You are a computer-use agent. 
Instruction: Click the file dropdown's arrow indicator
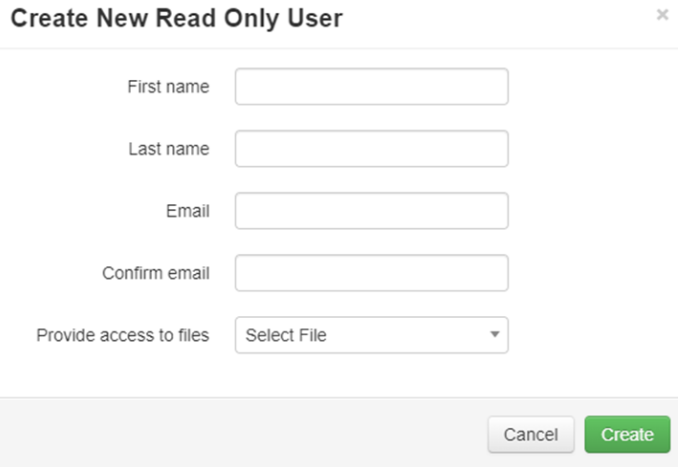click(x=494, y=335)
